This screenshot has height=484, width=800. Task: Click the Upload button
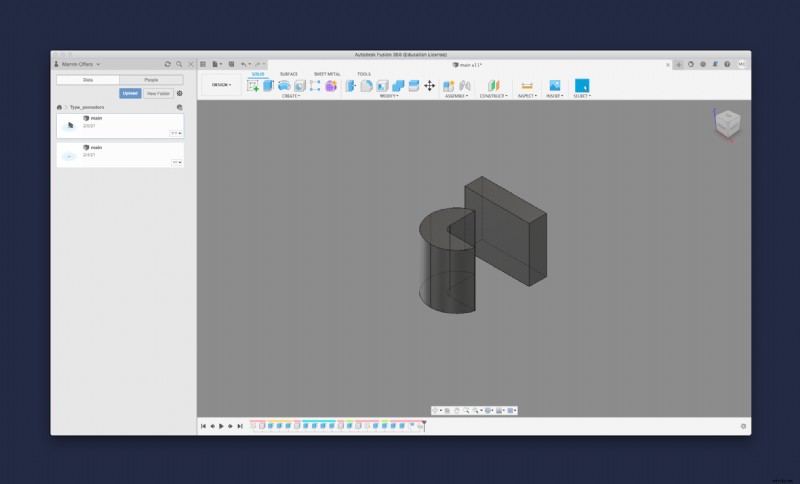[130, 93]
